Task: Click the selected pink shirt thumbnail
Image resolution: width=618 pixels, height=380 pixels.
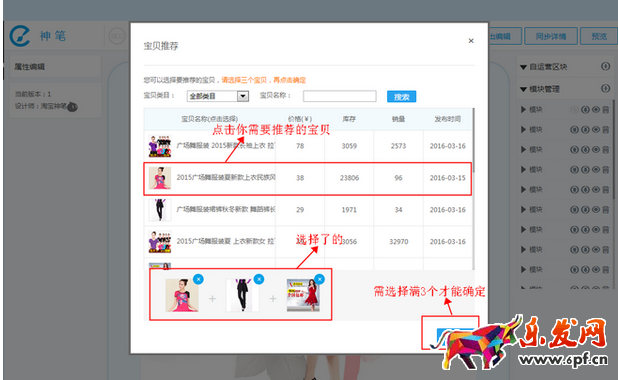Action: (x=182, y=295)
